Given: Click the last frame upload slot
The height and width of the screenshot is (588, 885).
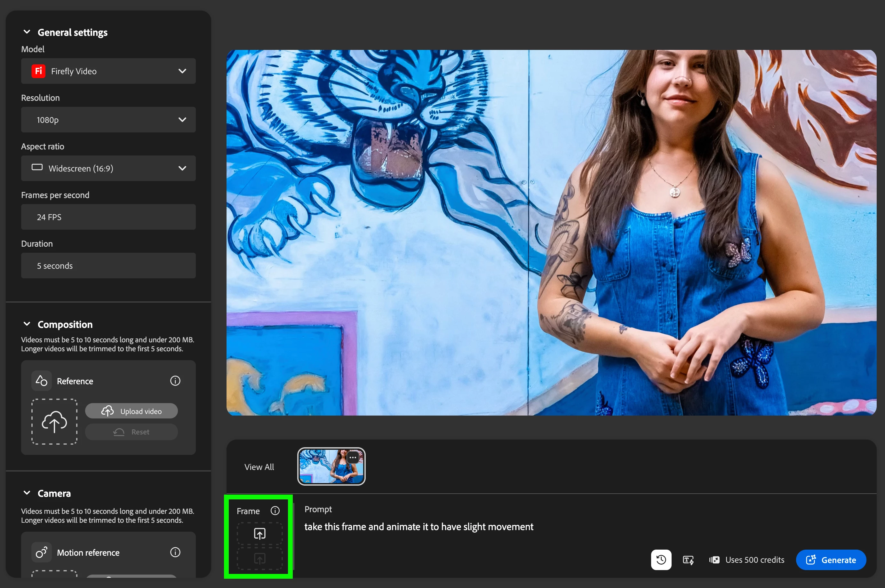Looking at the screenshot, I should click(259, 558).
